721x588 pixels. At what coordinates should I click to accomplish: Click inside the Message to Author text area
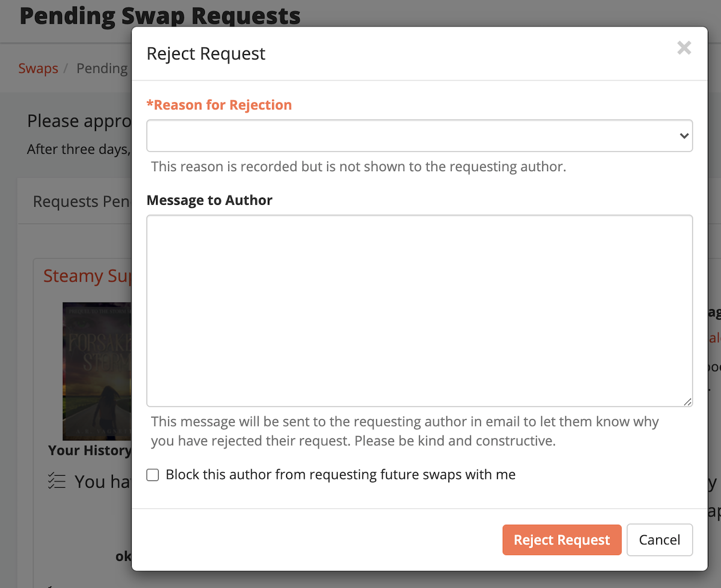(421, 309)
